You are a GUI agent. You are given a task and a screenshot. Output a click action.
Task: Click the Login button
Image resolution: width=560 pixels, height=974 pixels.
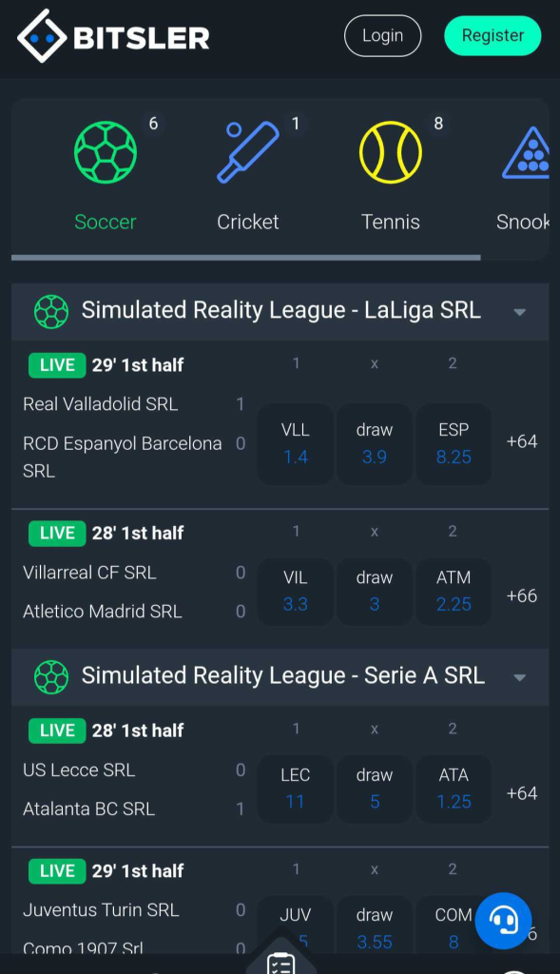382,35
